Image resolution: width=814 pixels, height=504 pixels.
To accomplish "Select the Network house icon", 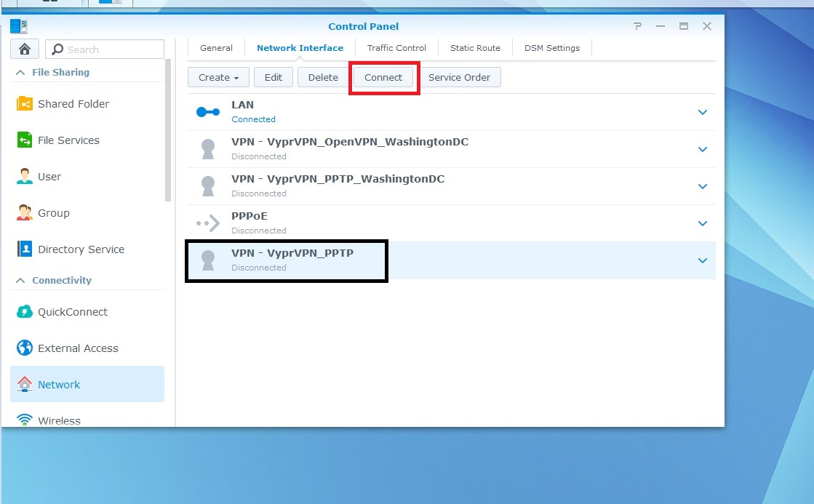I will pos(25,384).
